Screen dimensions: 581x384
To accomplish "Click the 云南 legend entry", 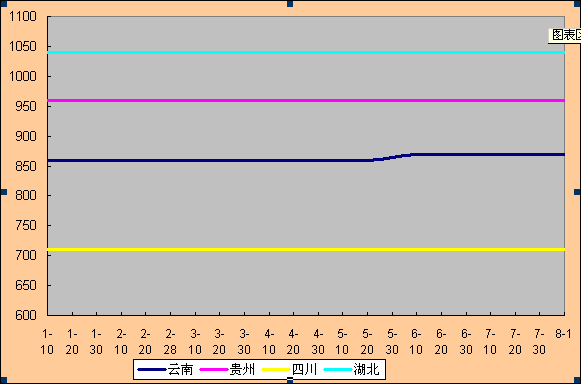I will [166, 369].
